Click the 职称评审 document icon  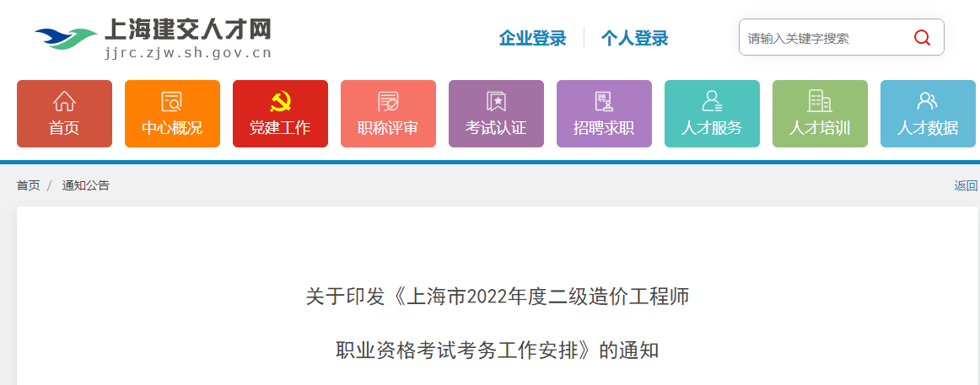(x=388, y=102)
